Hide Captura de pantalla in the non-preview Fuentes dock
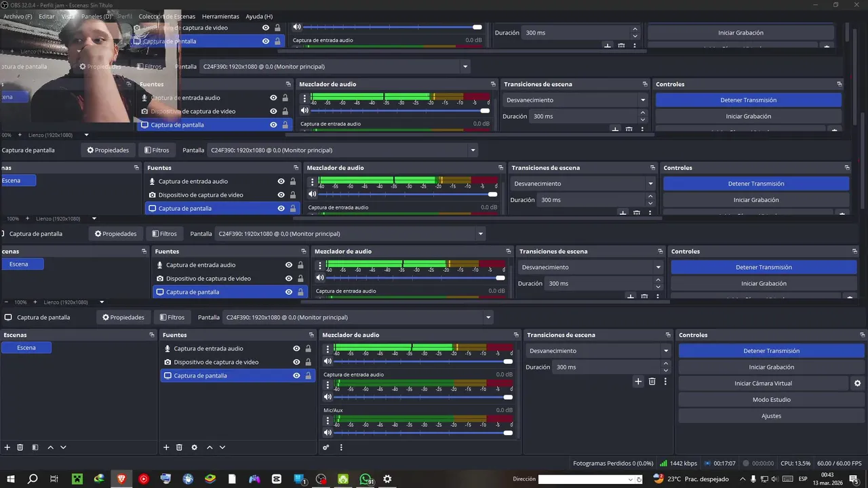The width and height of the screenshot is (868, 488). pyautogui.click(x=296, y=375)
